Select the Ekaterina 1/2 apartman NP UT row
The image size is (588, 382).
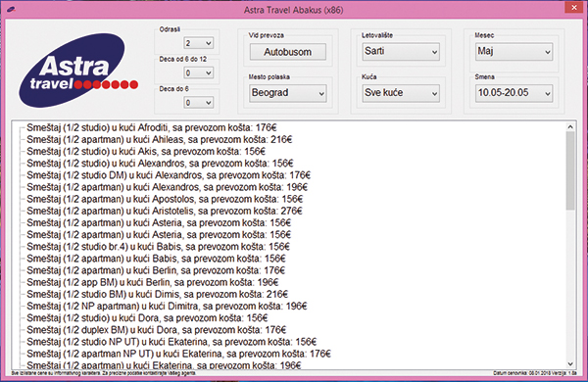pos(179,354)
